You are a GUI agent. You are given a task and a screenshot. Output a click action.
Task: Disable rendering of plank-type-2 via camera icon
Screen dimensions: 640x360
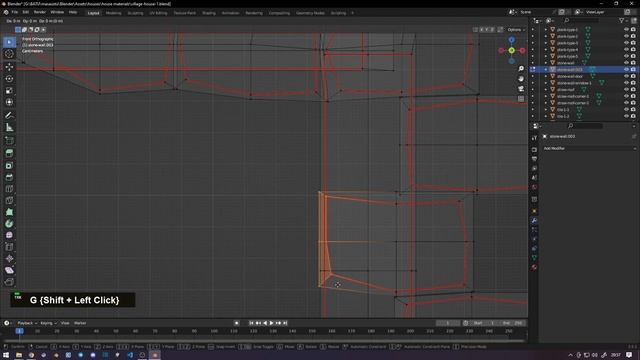[x=633, y=36]
